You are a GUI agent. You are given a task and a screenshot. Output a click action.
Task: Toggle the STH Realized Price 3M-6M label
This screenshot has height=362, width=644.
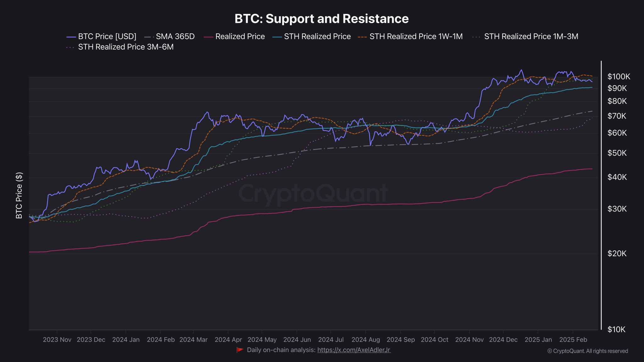125,47
